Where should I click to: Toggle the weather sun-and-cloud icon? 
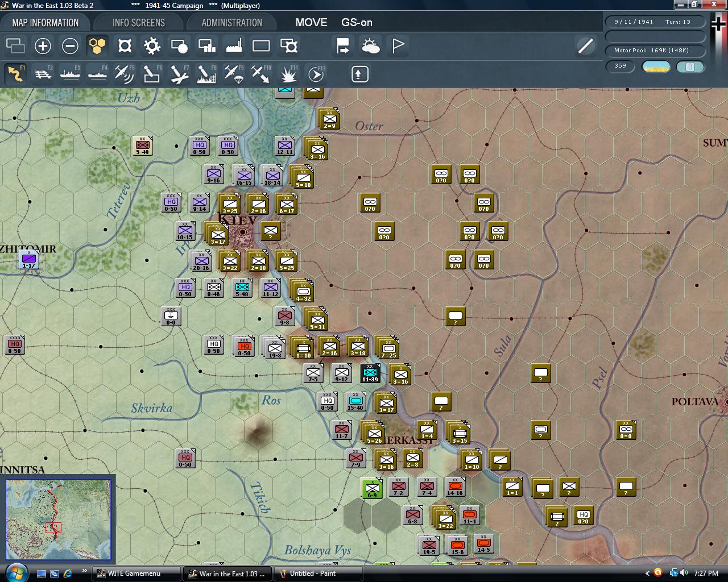click(370, 46)
